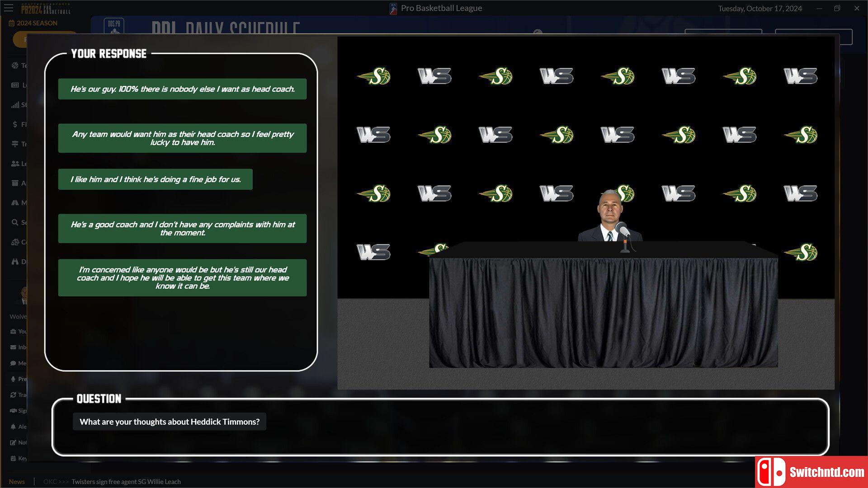Click the PB2024 Pro Basketball logo
The width and height of the screenshot is (868, 488).
pyautogui.click(x=46, y=9)
